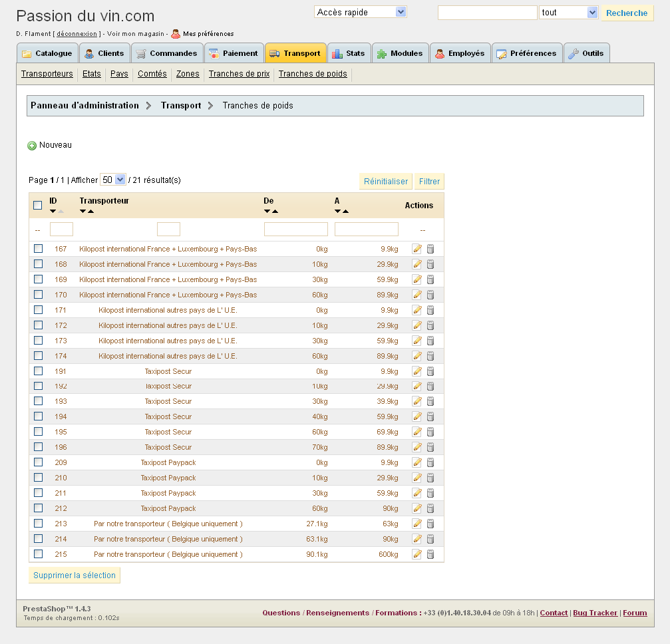Open the Modules tab
The height and width of the screenshot is (644, 670).
pyautogui.click(x=401, y=53)
